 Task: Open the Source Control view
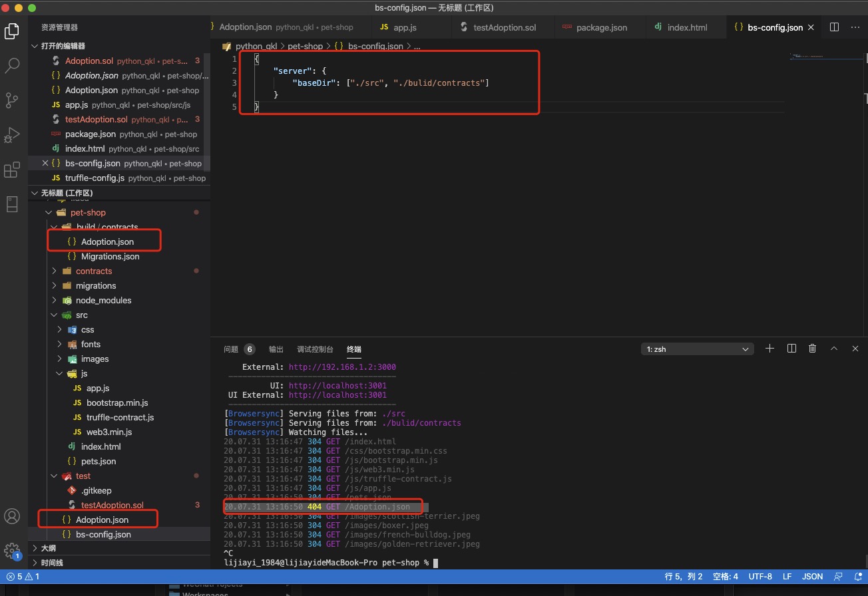12,100
